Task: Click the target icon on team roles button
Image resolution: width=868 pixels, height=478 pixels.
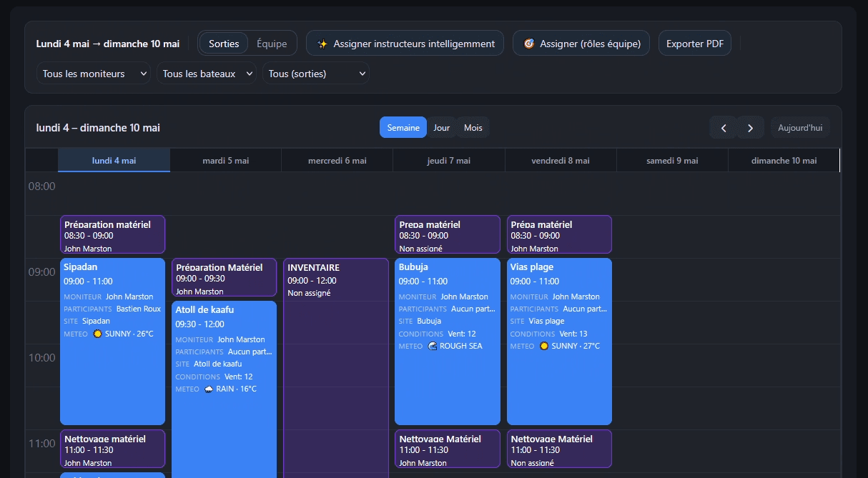Action: 529,44
